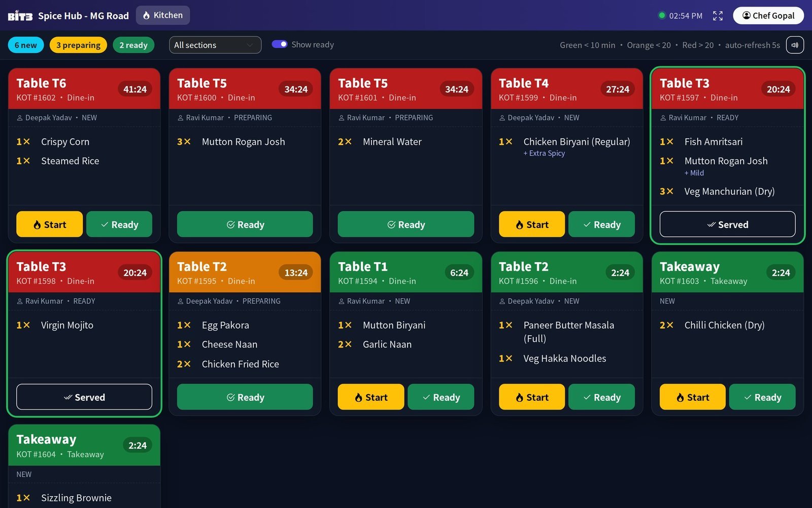The height and width of the screenshot is (508, 812).
Task: Mark KOT #1602 as Ready
Action: pyautogui.click(x=119, y=224)
